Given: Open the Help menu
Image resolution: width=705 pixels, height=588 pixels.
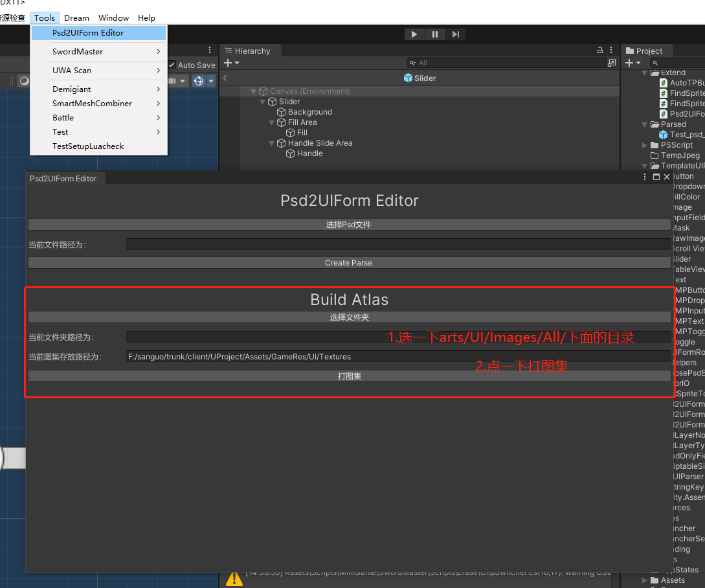Looking at the screenshot, I should click(146, 18).
